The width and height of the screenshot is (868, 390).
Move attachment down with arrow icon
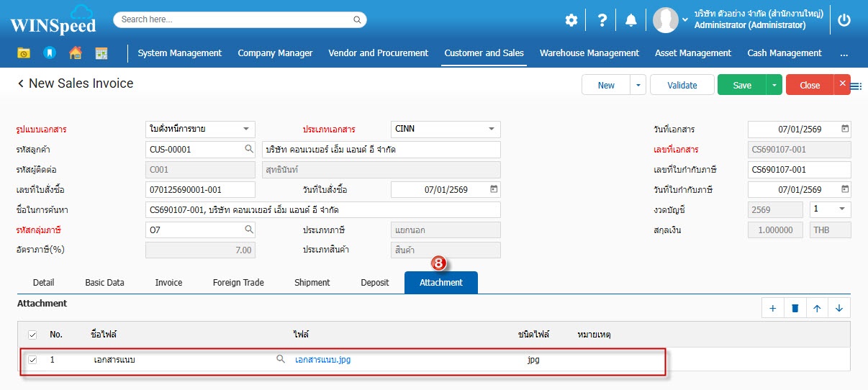[x=839, y=308]
